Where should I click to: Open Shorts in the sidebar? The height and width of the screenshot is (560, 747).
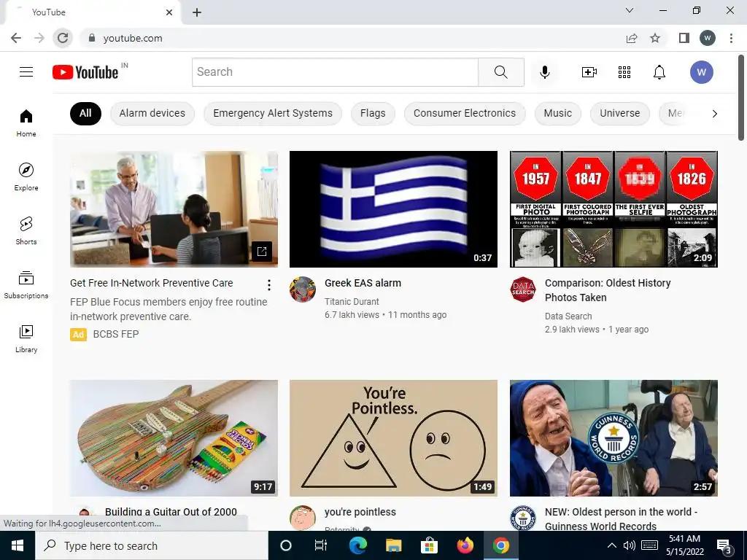(26, 231)
